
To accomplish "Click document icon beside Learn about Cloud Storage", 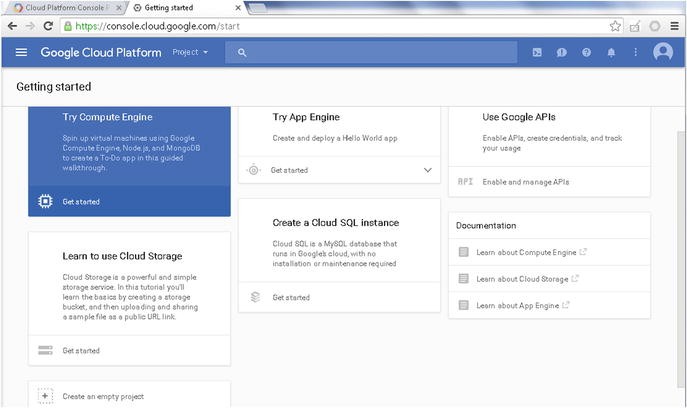I will point(464,278).
